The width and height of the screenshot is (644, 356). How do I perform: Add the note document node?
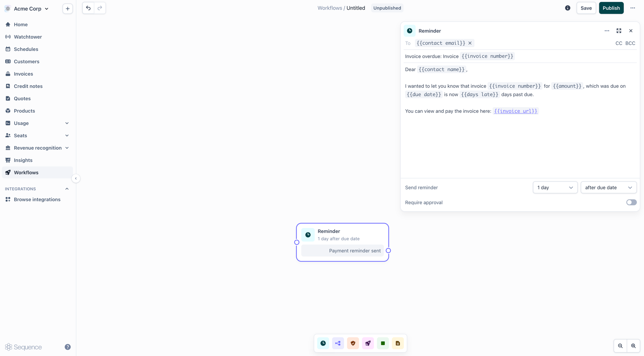point(398,343)
